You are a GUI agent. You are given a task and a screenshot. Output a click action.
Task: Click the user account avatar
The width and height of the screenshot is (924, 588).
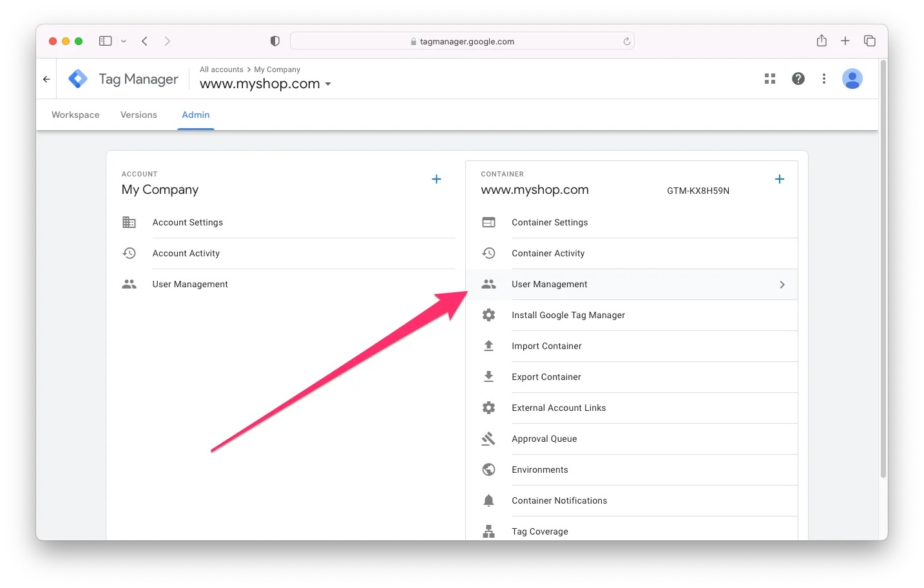(x=852, y=79)
